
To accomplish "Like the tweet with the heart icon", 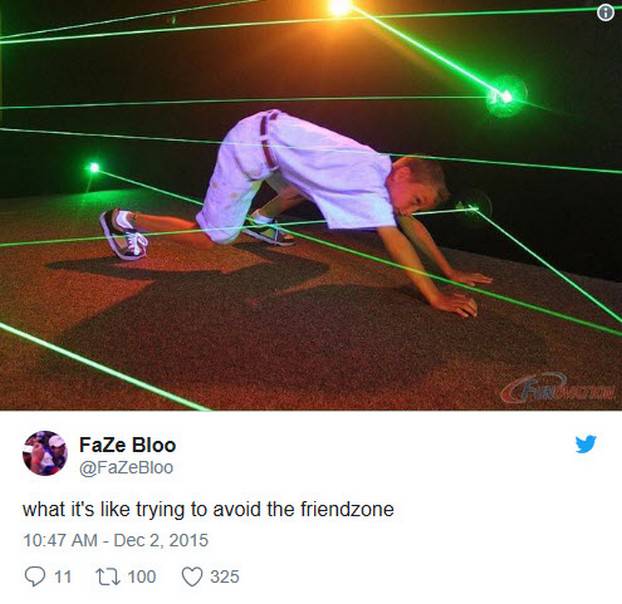I will coord(192,577).
